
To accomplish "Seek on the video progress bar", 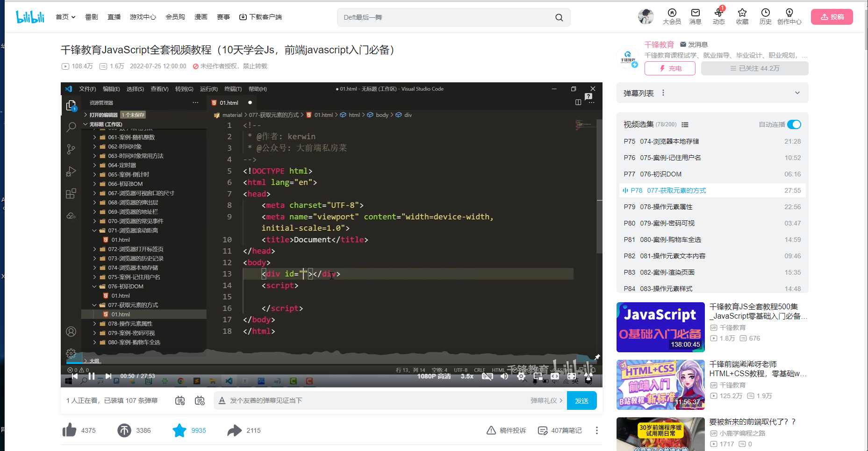I will pos(331,364).
